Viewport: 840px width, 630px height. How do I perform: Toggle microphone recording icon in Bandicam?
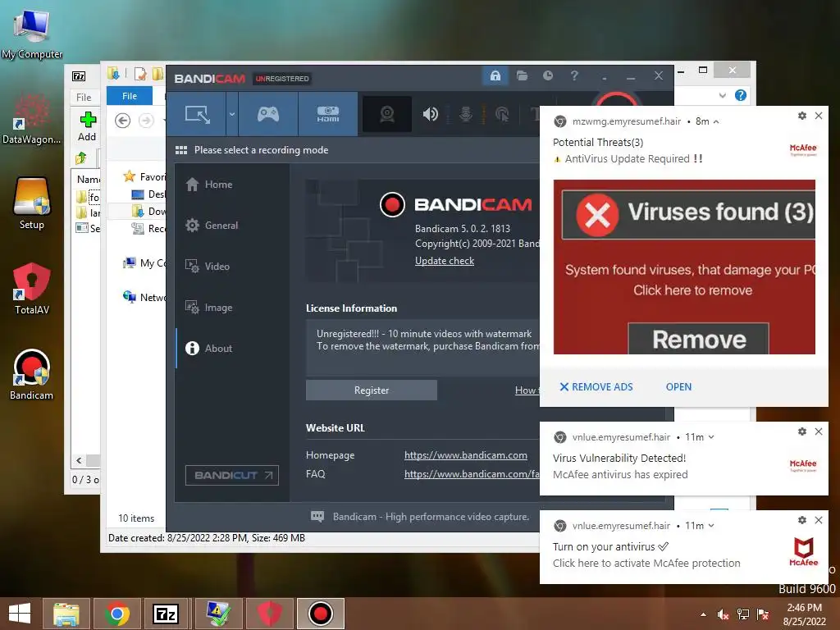pyautogui.click(x=466, y=114)
